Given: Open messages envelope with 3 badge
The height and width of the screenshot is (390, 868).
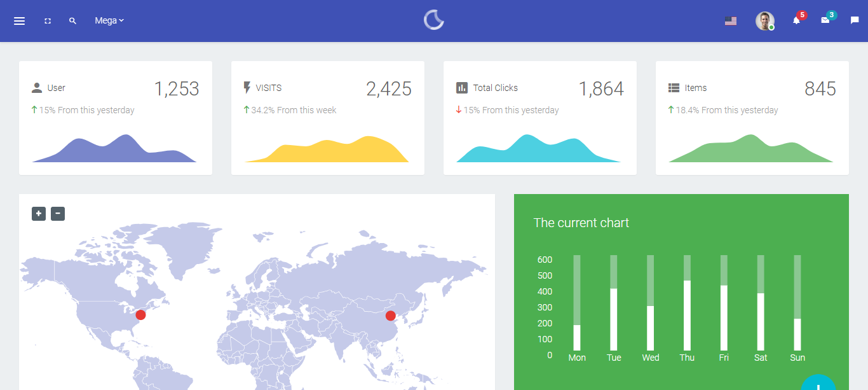Looking at the screenshot, I should click(825, 20).
